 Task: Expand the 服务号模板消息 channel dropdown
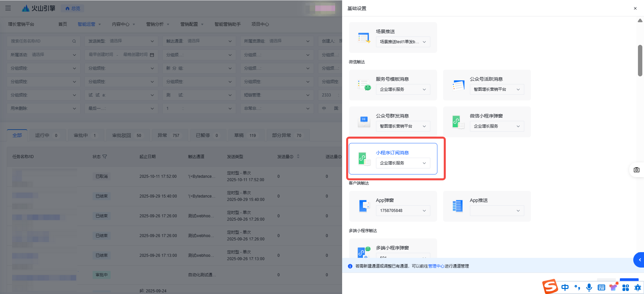403,89
